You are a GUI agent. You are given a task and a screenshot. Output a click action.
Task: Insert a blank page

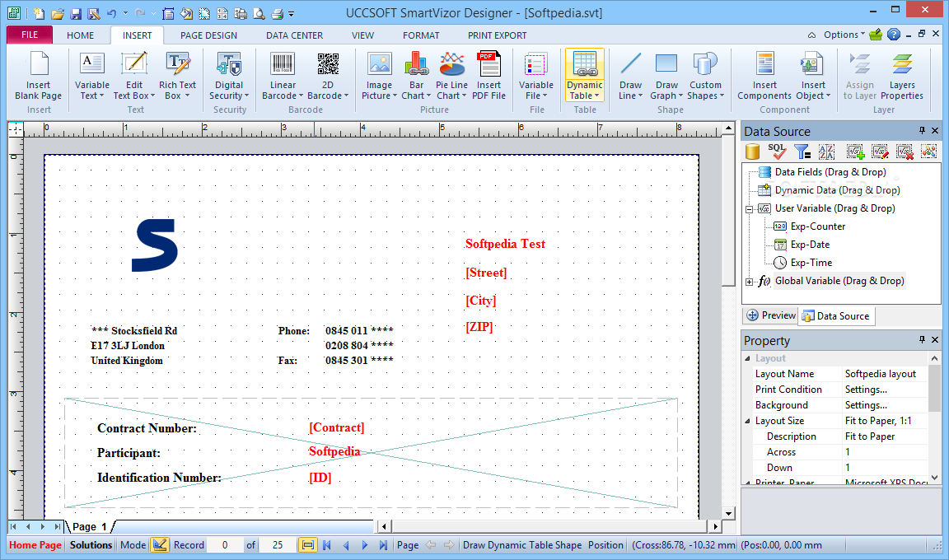point(38,77)
